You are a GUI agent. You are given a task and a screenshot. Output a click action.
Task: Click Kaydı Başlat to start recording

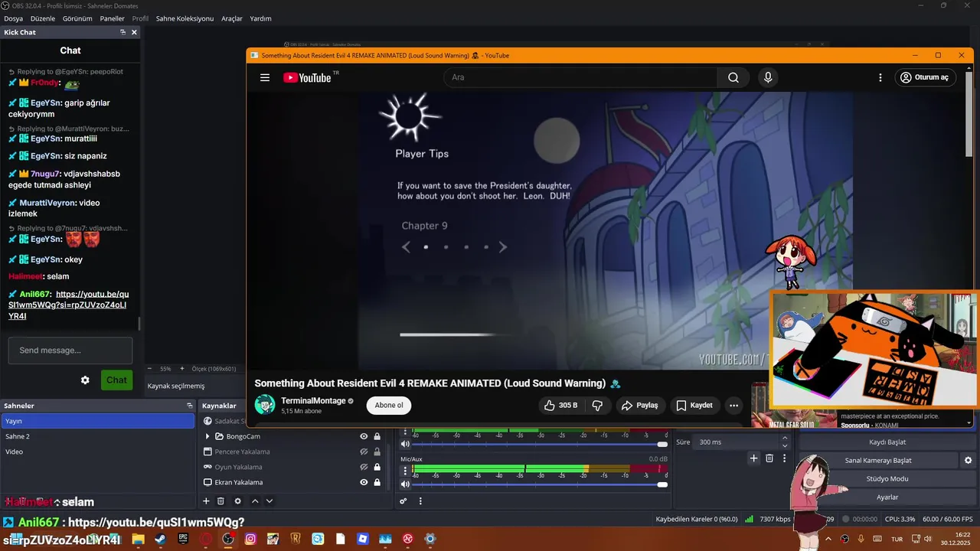pos(887,442)
